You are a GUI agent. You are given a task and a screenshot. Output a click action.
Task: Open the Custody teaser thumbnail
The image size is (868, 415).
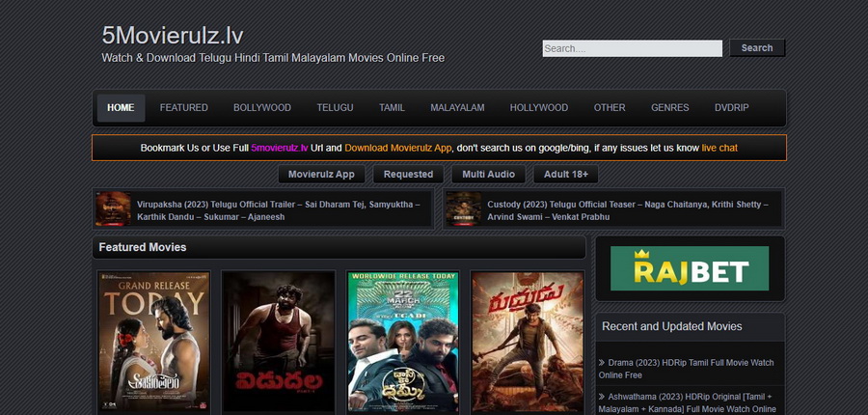pyautogui.click(x=464, y=208)
